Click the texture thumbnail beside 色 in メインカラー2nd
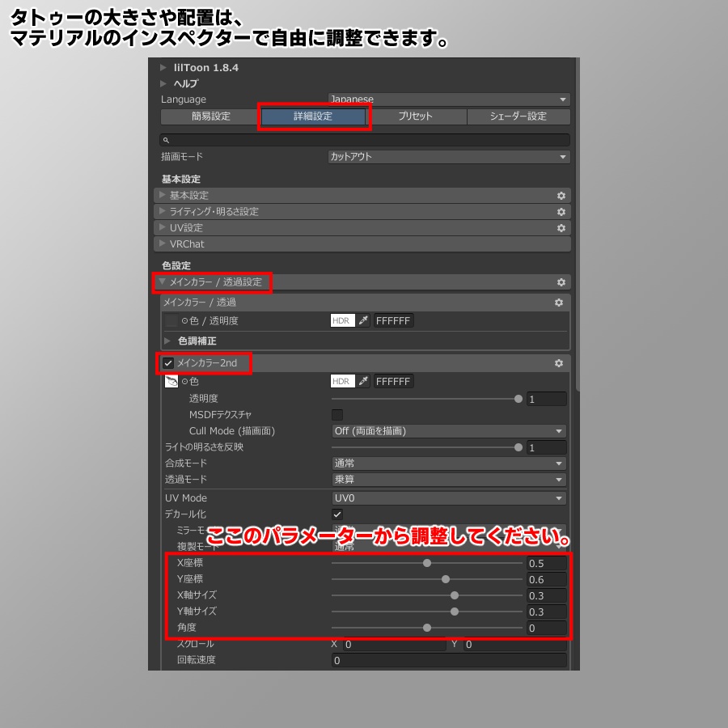Image resolution: width=728 pixels, height=728 pixels. (x=172, y=381)
